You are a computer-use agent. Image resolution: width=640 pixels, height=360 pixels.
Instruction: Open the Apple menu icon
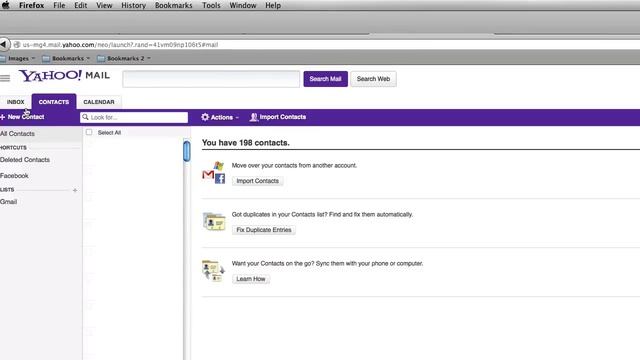[5, 5]
